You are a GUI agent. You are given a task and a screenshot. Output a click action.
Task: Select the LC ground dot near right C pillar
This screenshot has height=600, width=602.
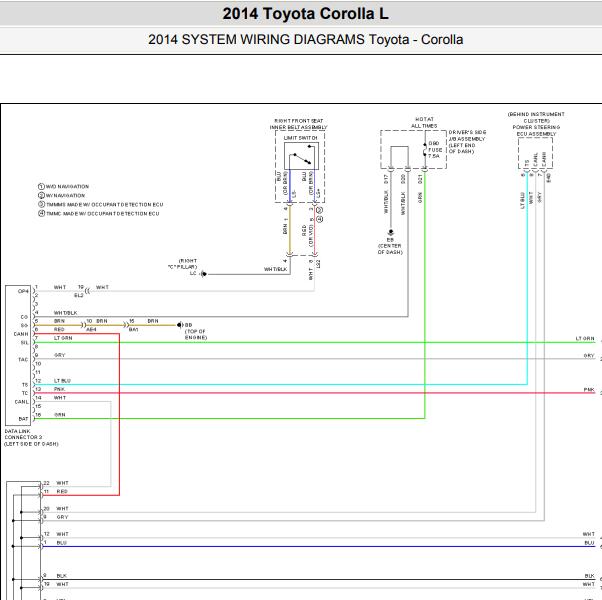[x=204, y=274]
